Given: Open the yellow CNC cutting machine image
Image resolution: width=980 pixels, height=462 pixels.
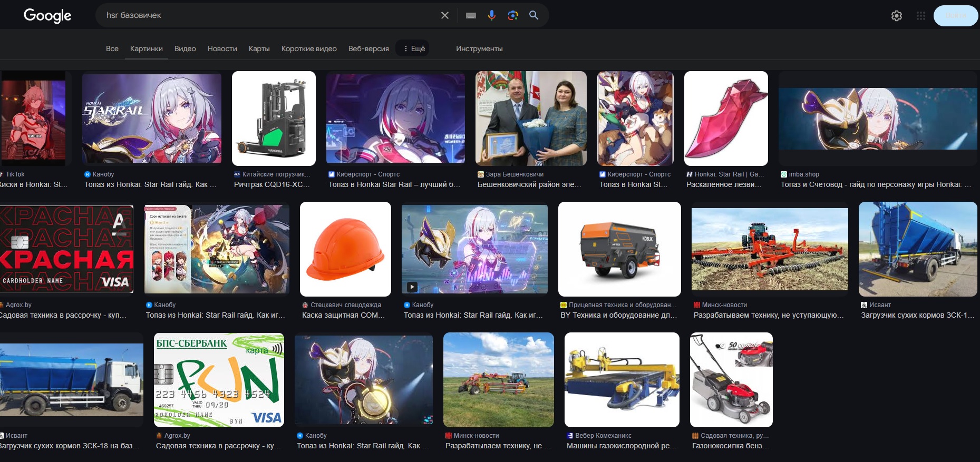Looking at the screenshot, I should tap(622, 380).
